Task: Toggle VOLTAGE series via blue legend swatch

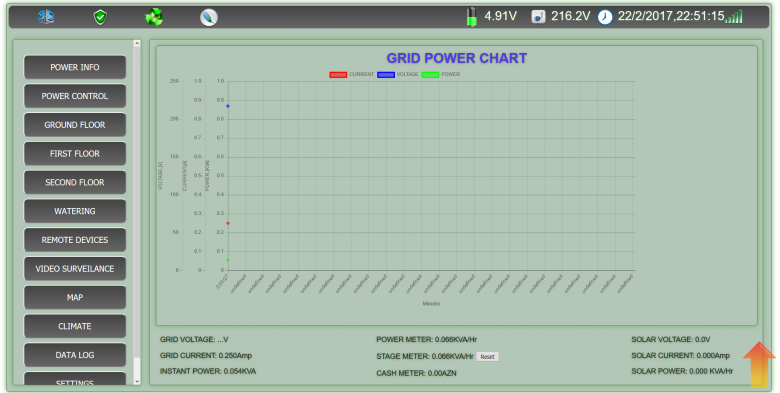Action: coord(386,75)
